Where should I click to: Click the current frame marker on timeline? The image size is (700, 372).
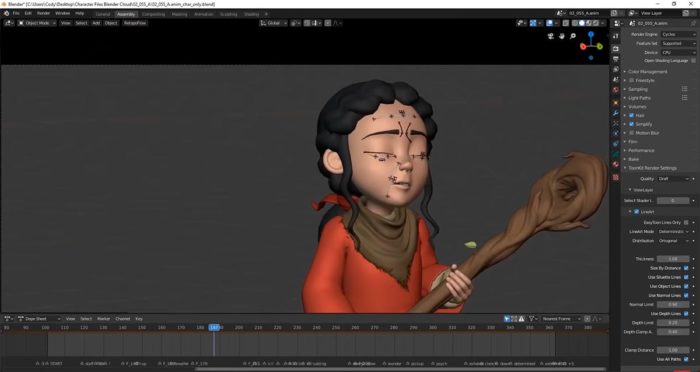point(214,327)
